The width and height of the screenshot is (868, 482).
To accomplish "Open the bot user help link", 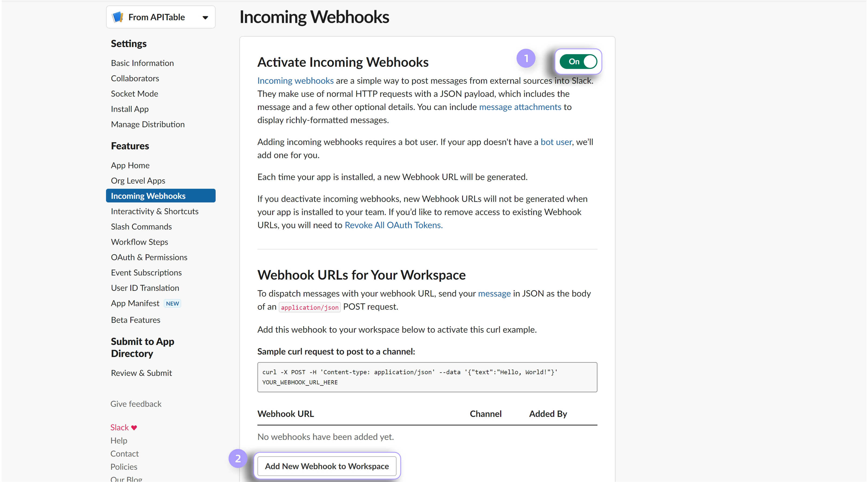I will [556, 142].
